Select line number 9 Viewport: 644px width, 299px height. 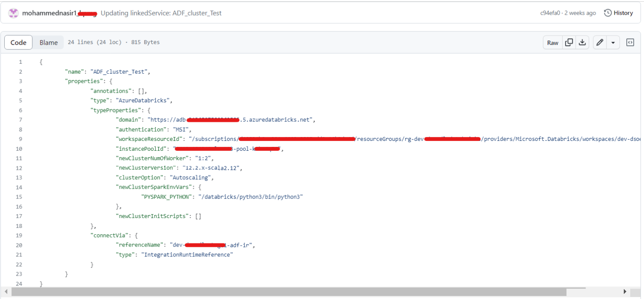[x=20, y=139]
